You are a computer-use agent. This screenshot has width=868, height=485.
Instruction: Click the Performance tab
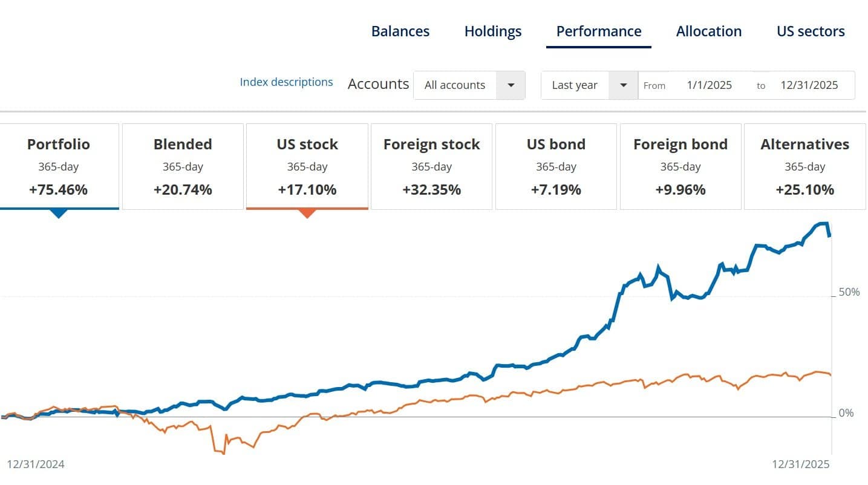(x=598, y=31)
